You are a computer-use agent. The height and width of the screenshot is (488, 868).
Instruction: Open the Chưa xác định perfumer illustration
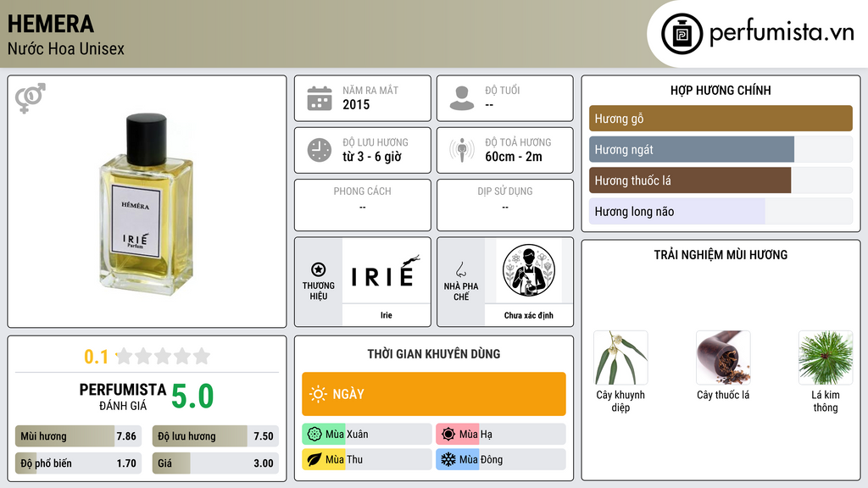tap(529, 271)
